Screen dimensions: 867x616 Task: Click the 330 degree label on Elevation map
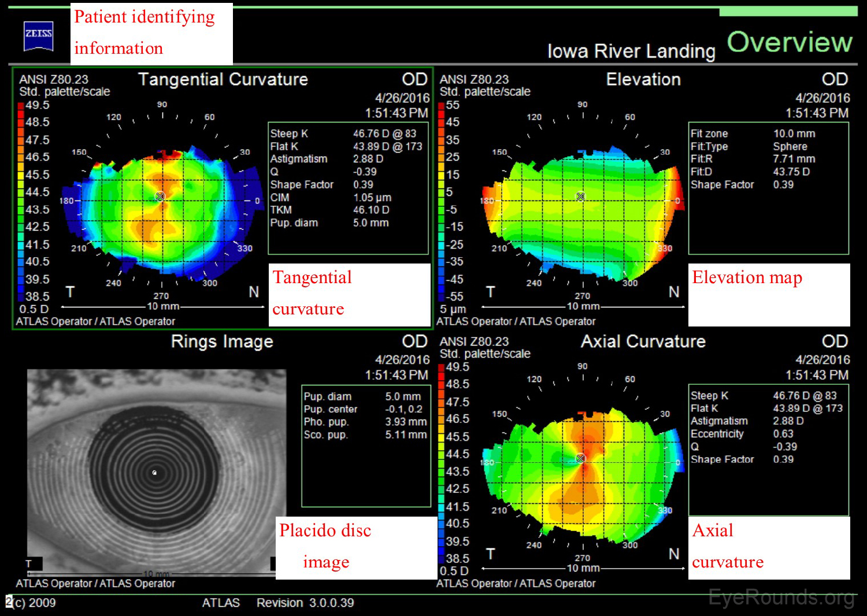[x=665, y=248]
